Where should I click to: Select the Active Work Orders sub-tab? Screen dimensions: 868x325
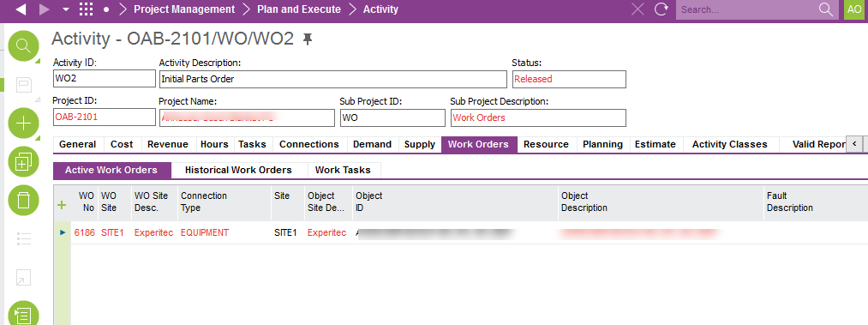tap(111, 170)
